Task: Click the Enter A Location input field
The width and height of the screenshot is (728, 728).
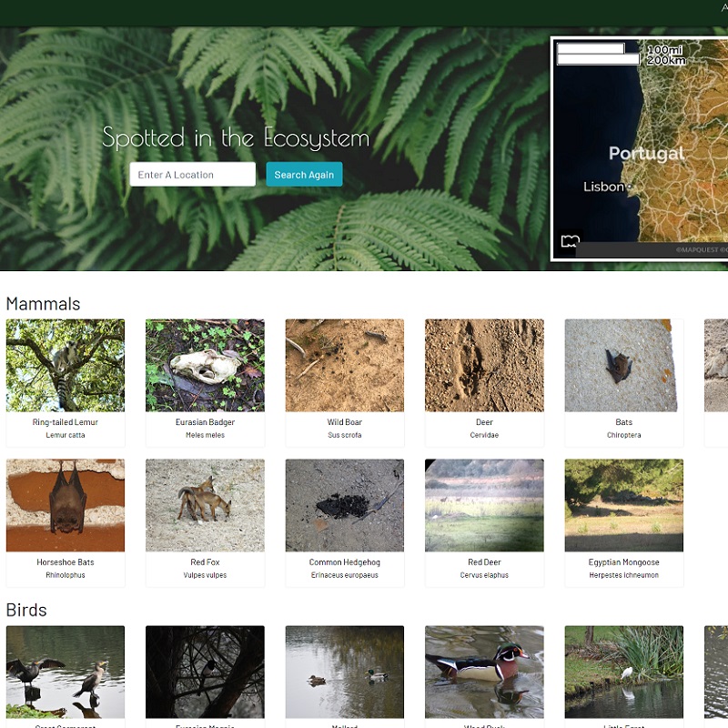Action: pos(192,175)
